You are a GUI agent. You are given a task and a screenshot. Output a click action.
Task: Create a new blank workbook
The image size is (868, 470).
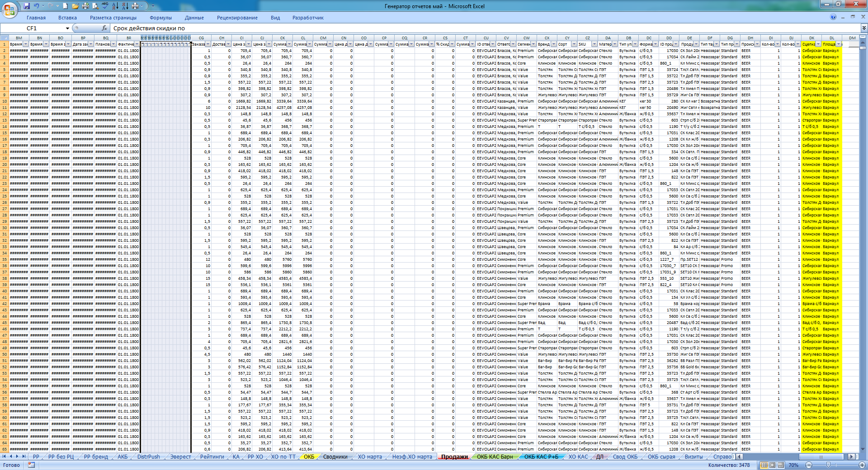[x=66, y=6]
